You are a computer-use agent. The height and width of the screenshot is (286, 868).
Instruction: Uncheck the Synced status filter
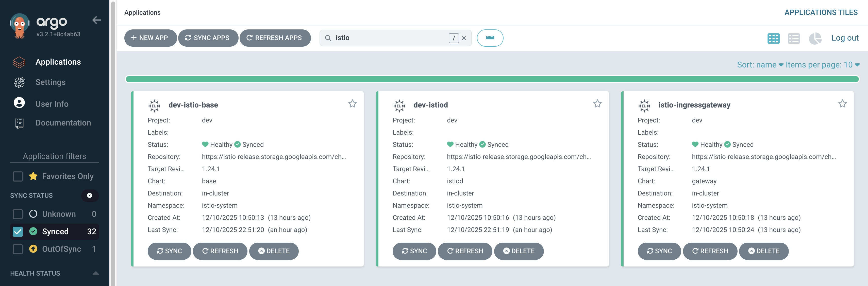coord(18,231)
